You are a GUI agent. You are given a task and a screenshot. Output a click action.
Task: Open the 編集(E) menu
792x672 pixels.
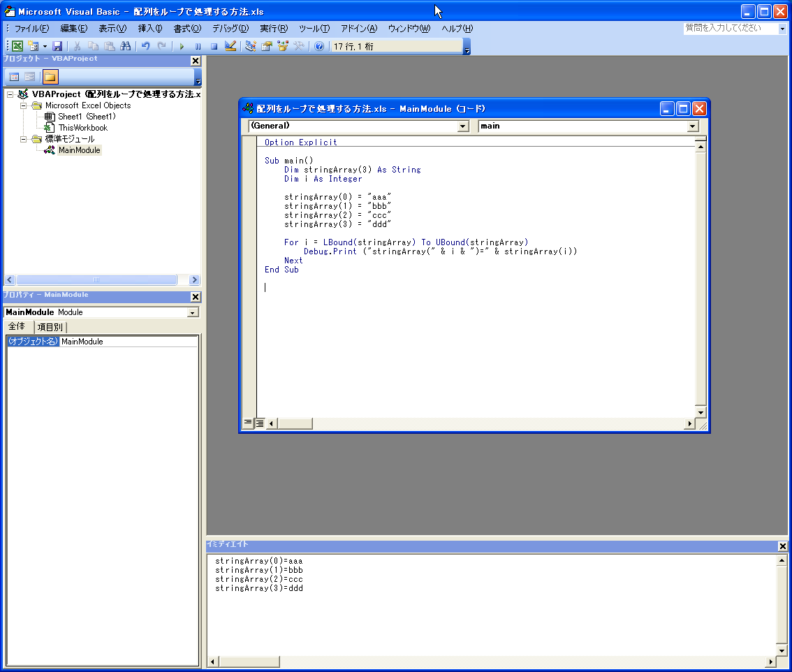pos(74,29)
